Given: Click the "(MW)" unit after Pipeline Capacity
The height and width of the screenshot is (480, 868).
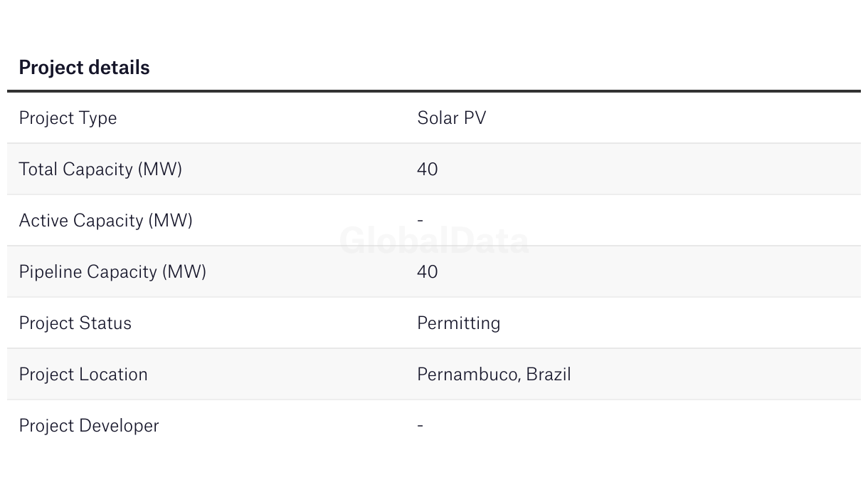Looking at the screenshot, I should point(184,272).
